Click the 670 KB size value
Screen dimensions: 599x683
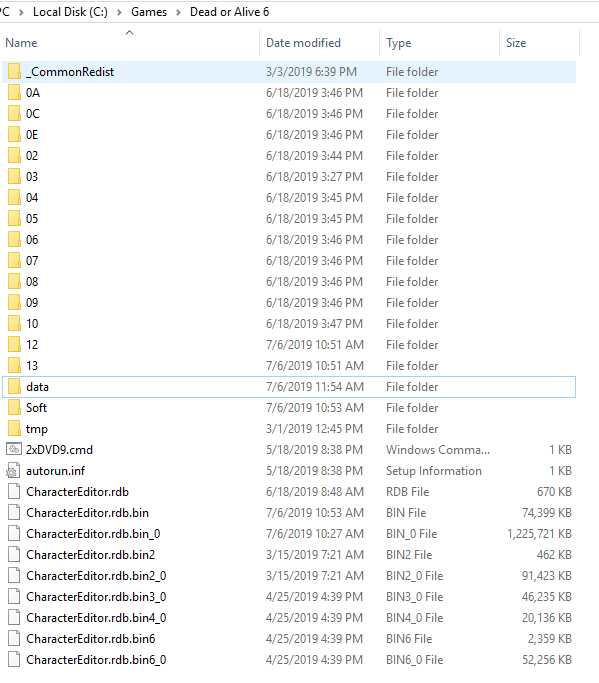pyautogui.click(x=554, y=491)
